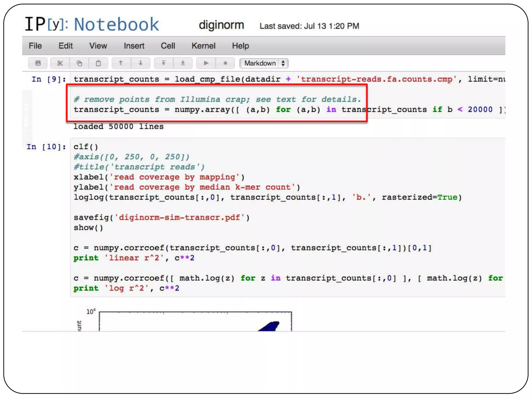Screen dimensions: 532x399
Task: Open the Insert menu
Action: (134, 46)
